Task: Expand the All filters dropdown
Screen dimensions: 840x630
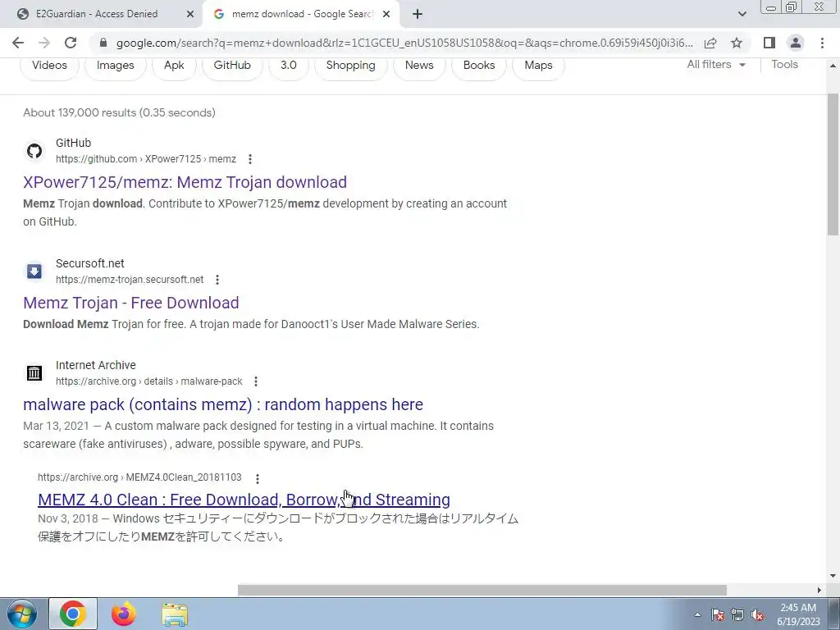Action: point(716,64)
